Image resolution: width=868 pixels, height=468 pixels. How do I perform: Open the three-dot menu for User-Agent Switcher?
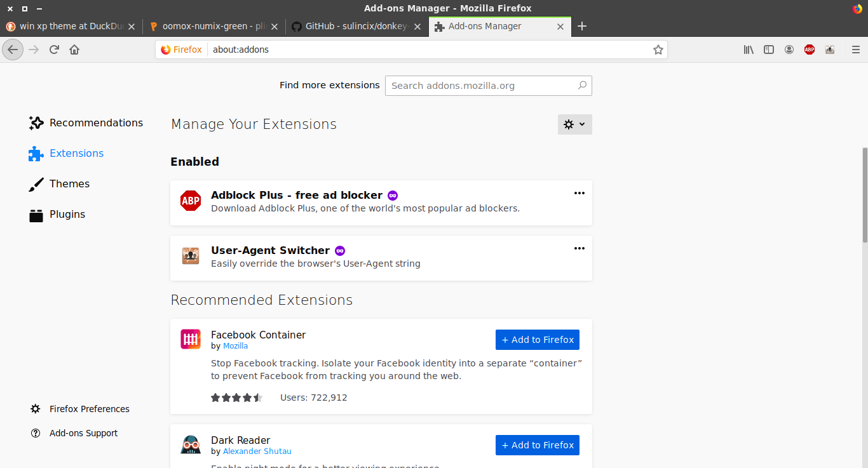(580, 248)
